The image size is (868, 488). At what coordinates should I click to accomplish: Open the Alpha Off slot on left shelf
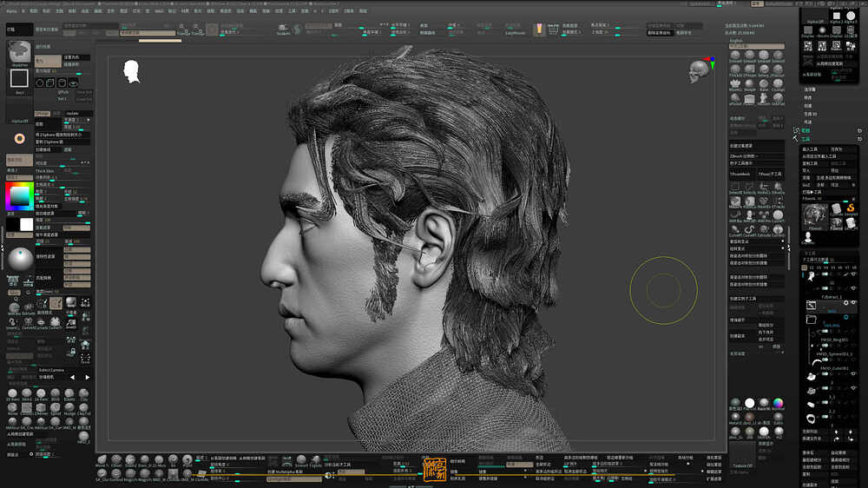(19, 111)
